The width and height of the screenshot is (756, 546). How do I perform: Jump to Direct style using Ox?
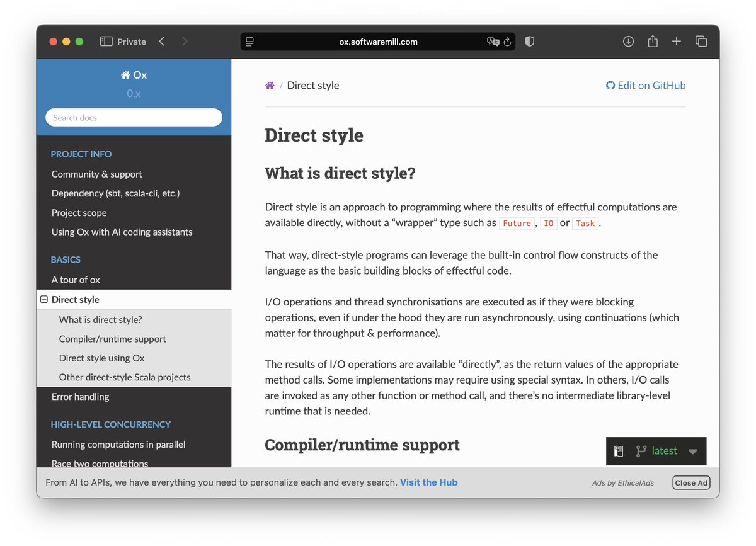pyautogui.click(x=102, y=358)
